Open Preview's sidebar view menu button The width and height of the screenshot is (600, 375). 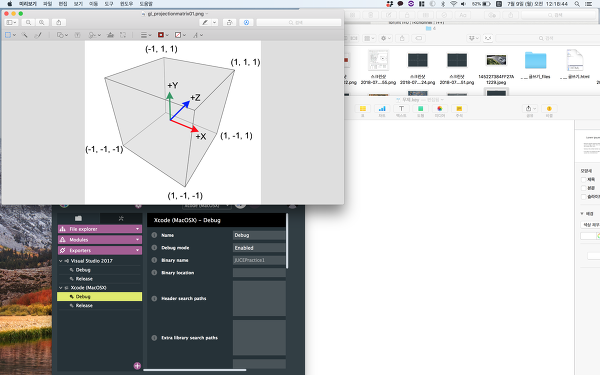click(x=11, y=23)
